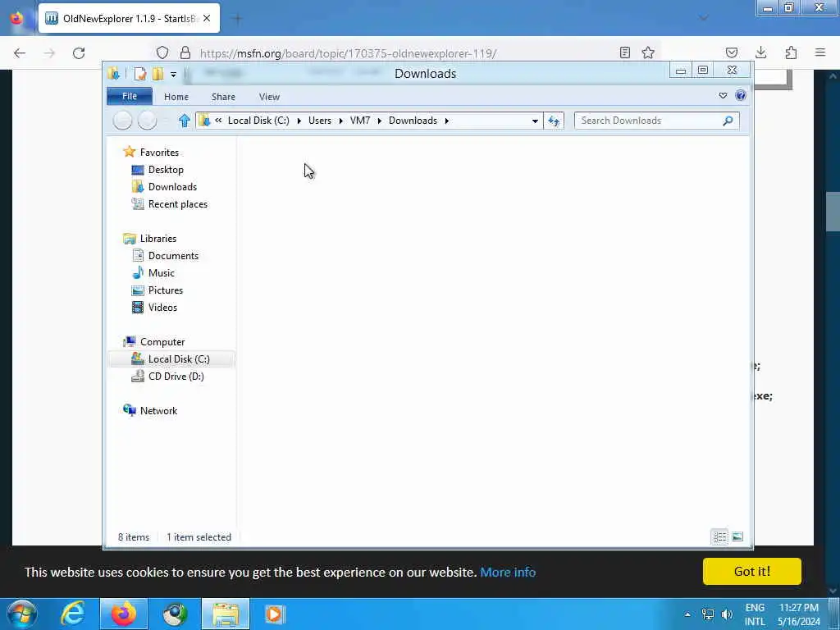Open Firefox downloads panel arrow icon
The height and width of the screenshot is (630, 840).
(760, 52)
